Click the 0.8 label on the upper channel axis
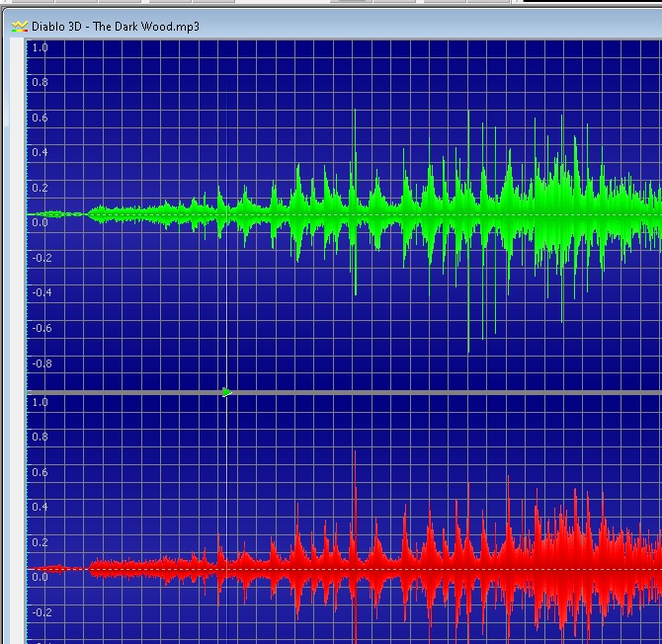 click(x=40, y=82)
